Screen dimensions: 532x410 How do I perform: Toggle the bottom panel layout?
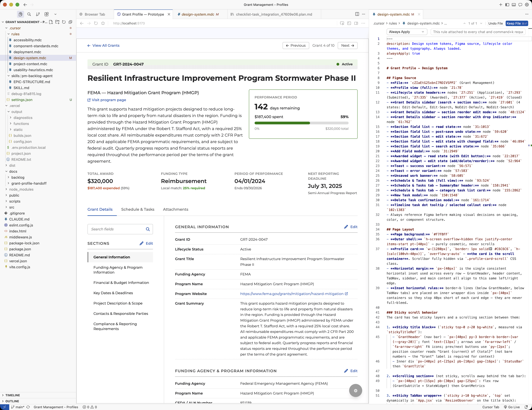pyautogui.click(x=514, y=5)
